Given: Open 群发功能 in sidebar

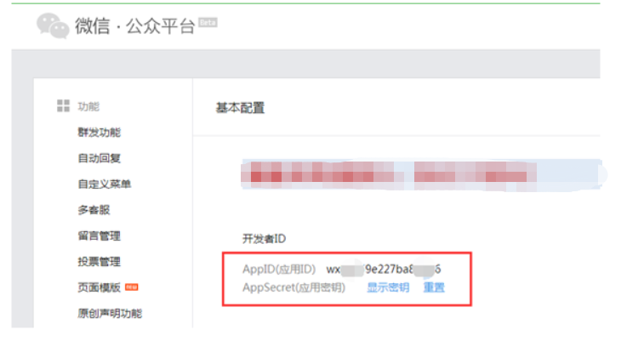Looking at the screenshot, I should 100,132.
